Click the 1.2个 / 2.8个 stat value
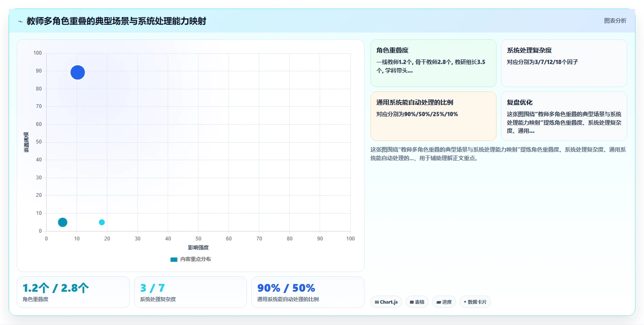The image size is (644, 325). click(x=56, y=288)
